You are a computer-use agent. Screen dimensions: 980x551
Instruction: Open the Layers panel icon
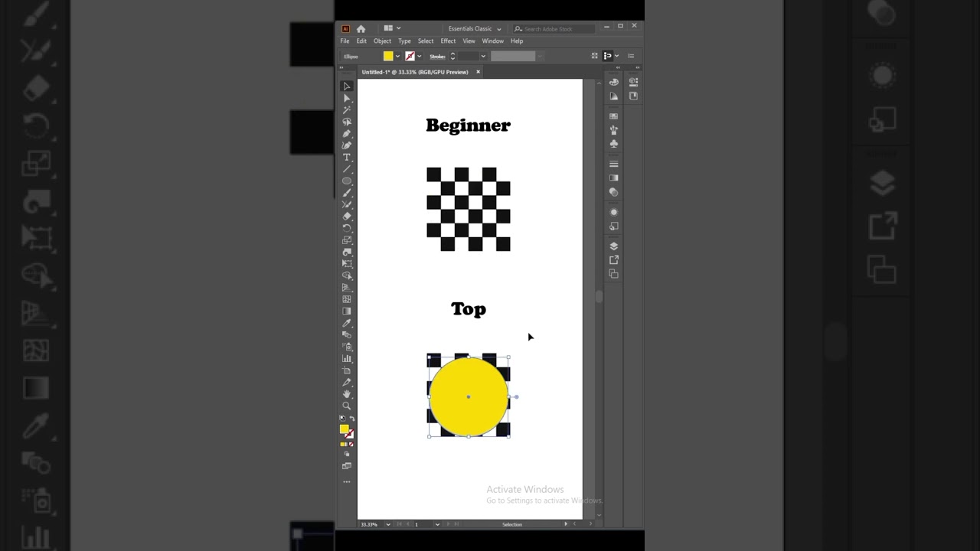click(x=613, y=246)
